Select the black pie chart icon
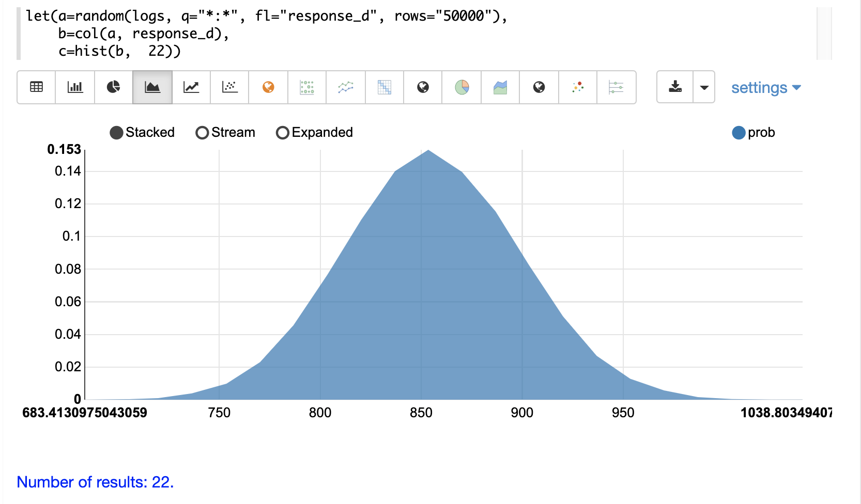Screen dimensions: 861x504 (x=114, y=87)
